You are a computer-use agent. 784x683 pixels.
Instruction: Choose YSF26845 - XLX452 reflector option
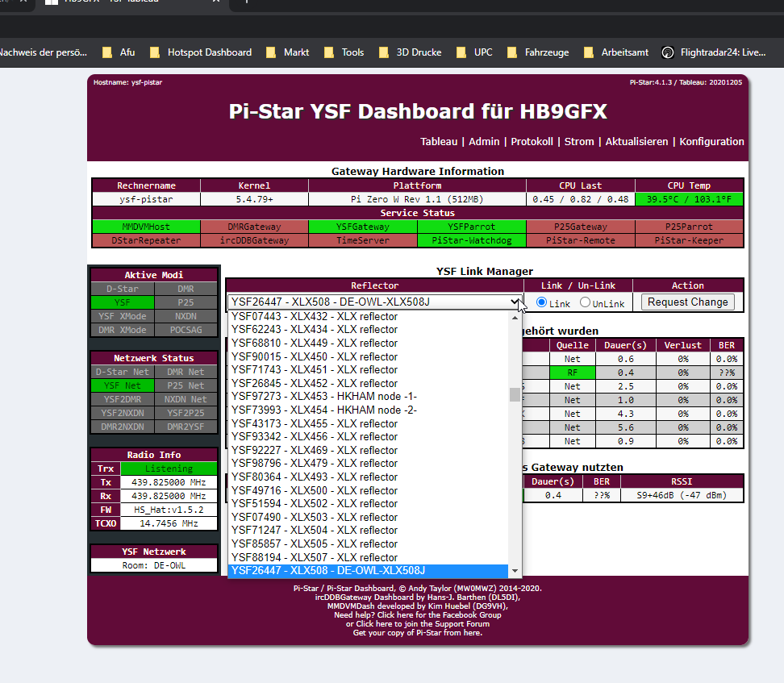coord(368,384)
